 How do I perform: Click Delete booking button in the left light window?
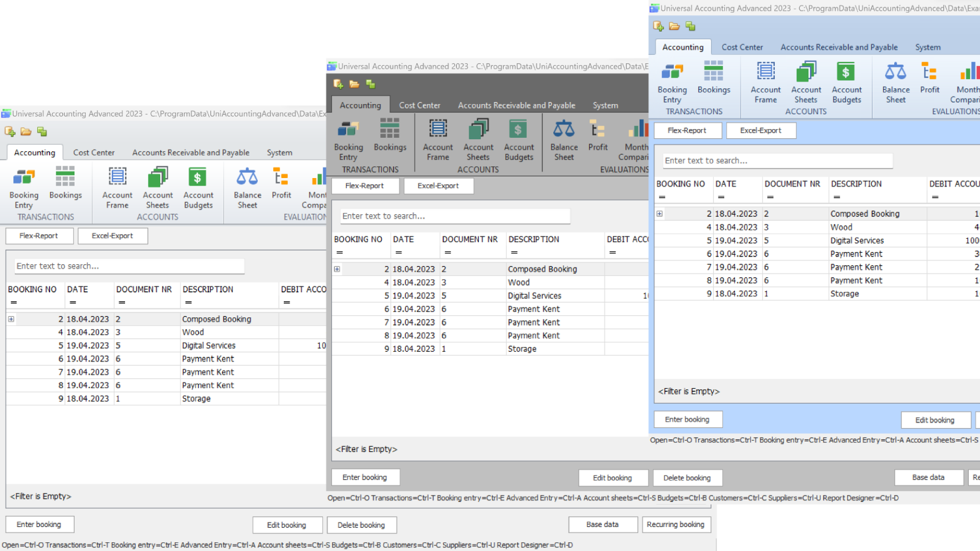[x=361, y=525]
